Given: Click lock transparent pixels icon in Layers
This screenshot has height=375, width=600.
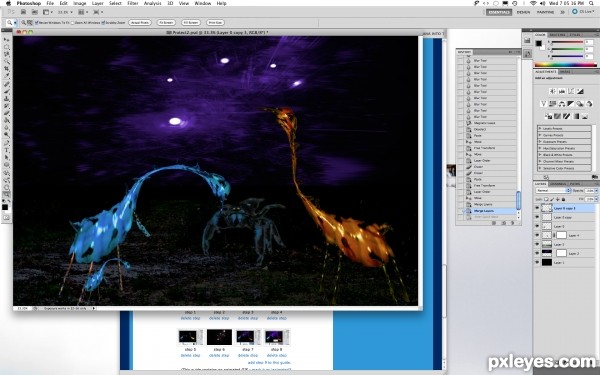Looking at the screenshot, I should point(546,199).
